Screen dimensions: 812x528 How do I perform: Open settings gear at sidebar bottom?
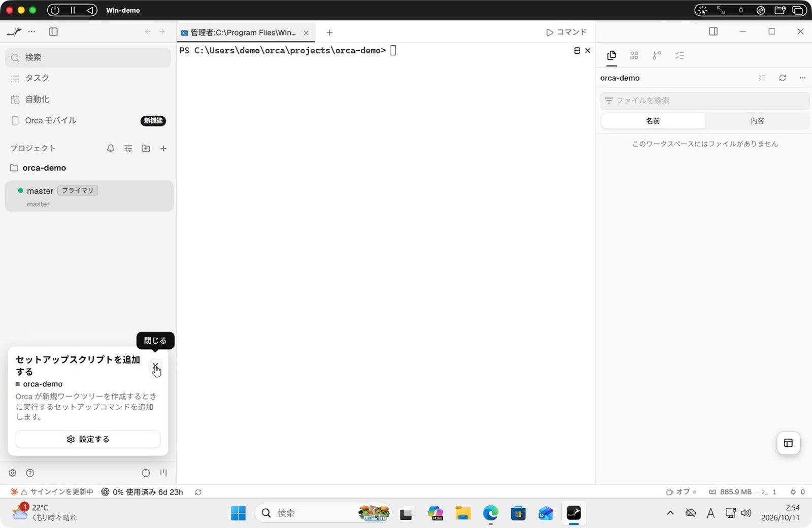(13, 473)
